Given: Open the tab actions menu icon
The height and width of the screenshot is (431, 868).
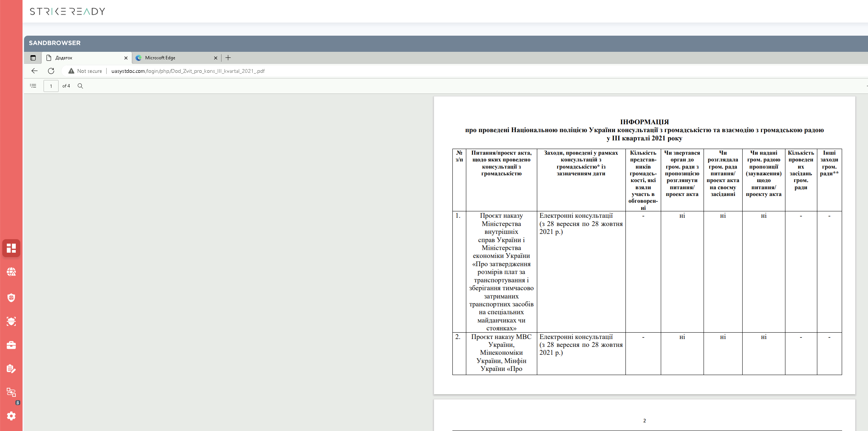Looking at the screenshot, I should tap(33, 58).
